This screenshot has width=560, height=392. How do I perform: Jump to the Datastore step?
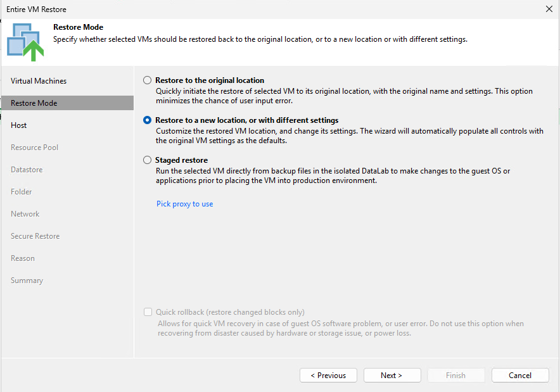pos(27,169)
